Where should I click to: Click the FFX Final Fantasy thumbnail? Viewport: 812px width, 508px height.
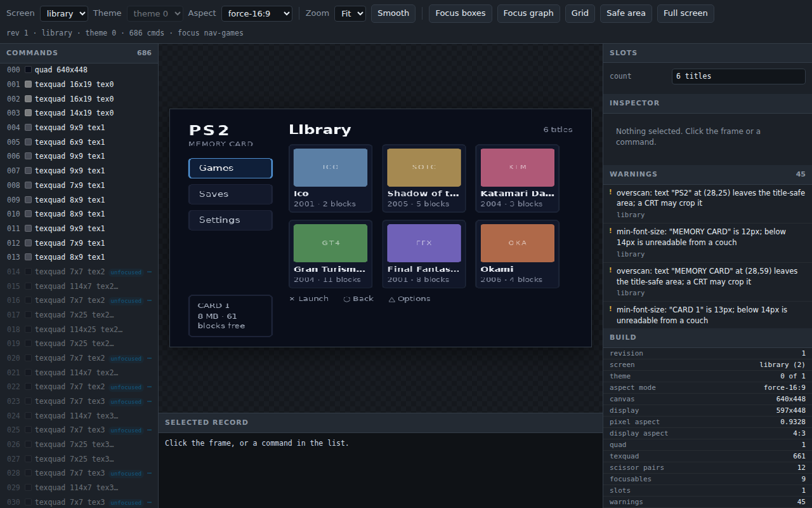(x=424, y=243)
